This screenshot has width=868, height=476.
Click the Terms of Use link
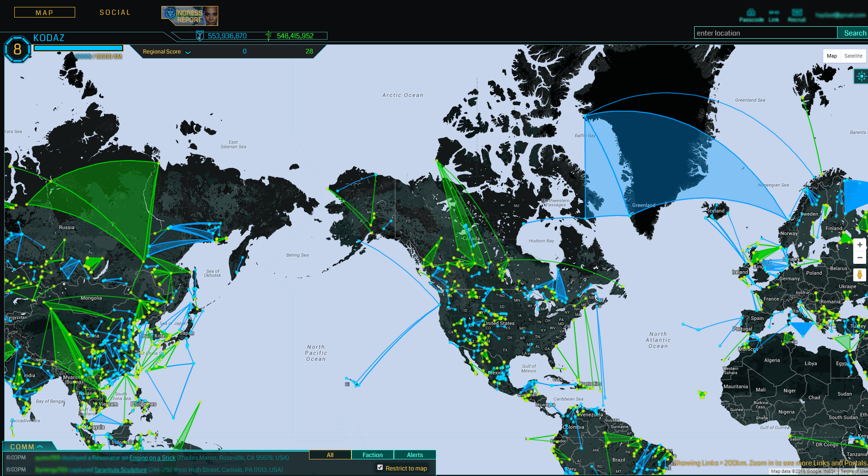pos(853,471)
